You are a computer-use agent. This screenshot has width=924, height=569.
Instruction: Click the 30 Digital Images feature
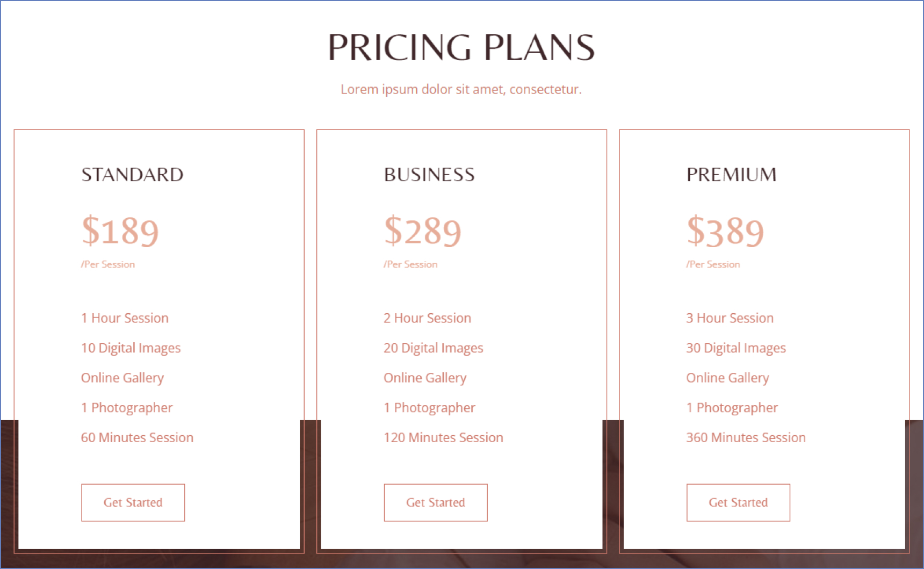[735, 348]
